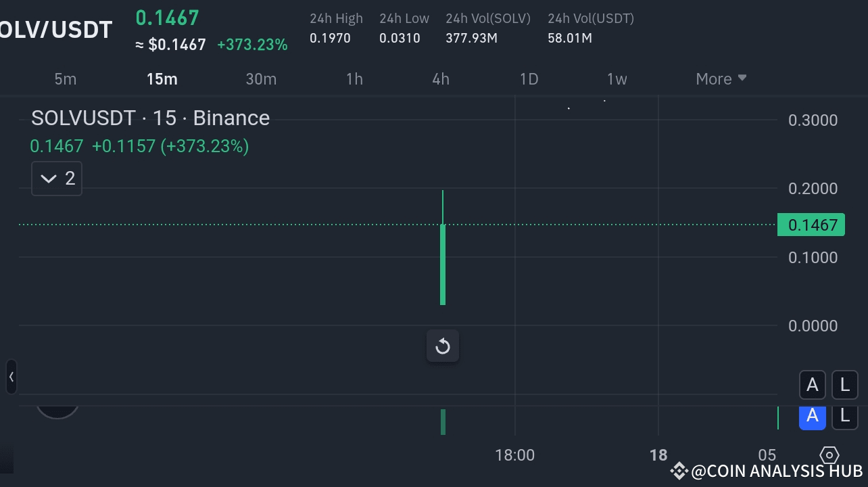Select the upper L line-order icon
This screenshot has width=868, height=487.
(x=845, y=385)
